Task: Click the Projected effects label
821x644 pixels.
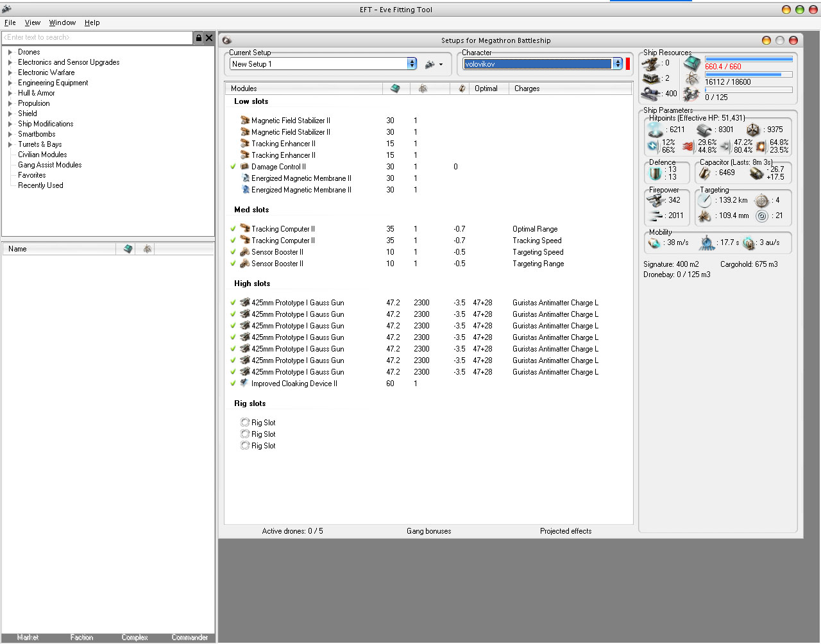Action: pyautogui.click(x=565, y=531)
